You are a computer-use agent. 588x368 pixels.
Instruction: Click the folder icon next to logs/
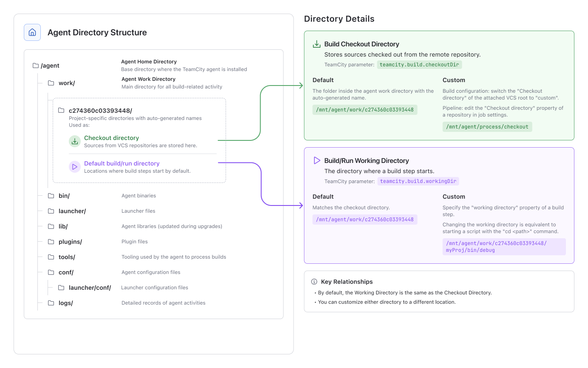click(x=51, y=303)
